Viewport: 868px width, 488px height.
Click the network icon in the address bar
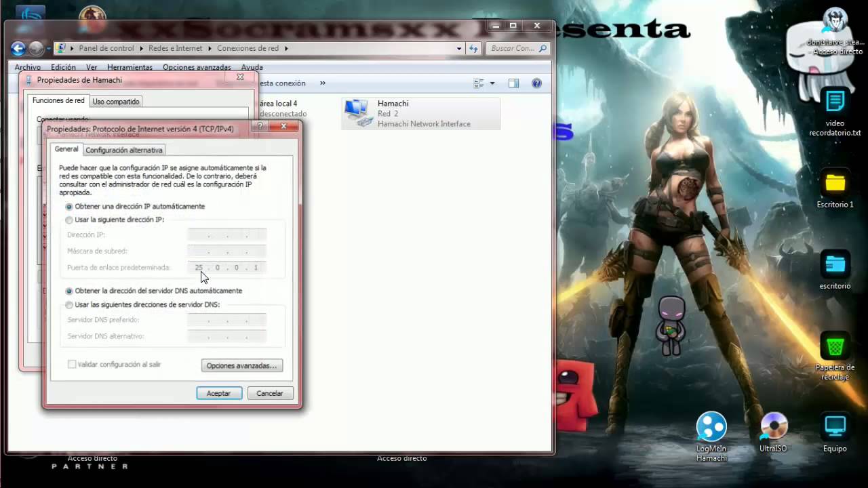(62, 48)
